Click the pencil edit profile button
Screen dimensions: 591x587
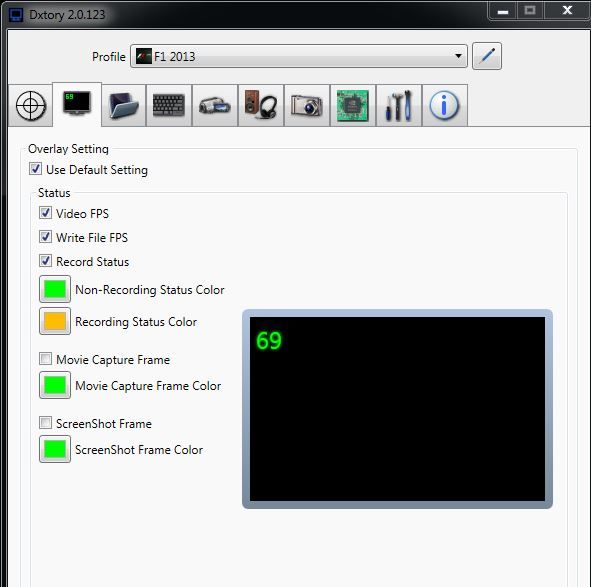(x=487, y=56)
